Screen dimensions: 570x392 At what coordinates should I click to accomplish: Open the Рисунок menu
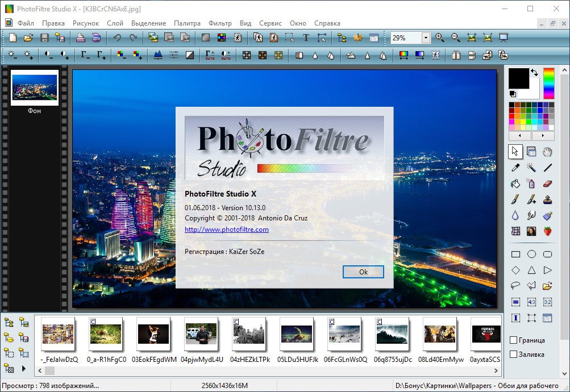tap(86, 23)
